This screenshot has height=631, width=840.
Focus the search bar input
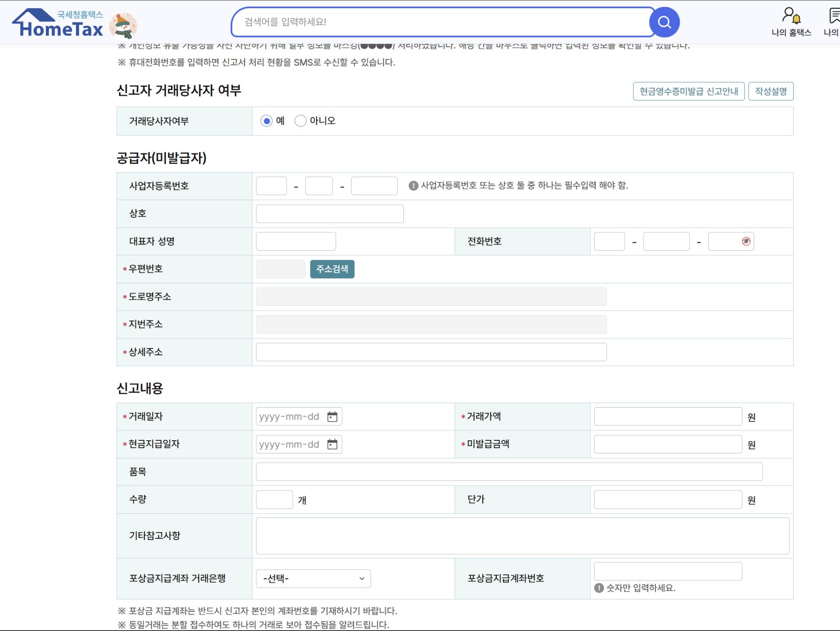click(442, 22)
